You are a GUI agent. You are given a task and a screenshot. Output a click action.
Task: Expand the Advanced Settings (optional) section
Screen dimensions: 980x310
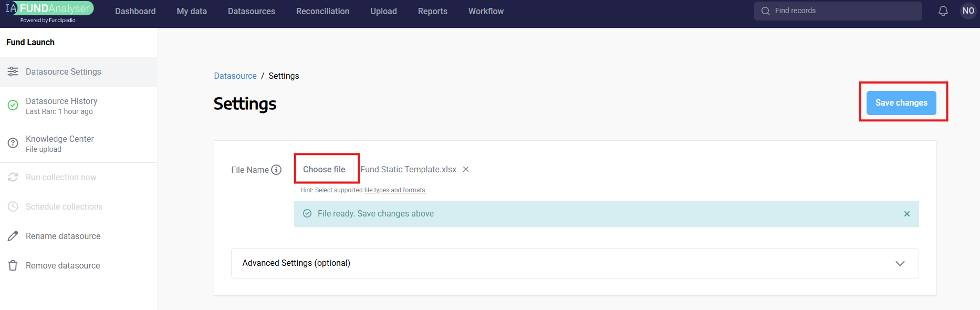click(296, 263)
